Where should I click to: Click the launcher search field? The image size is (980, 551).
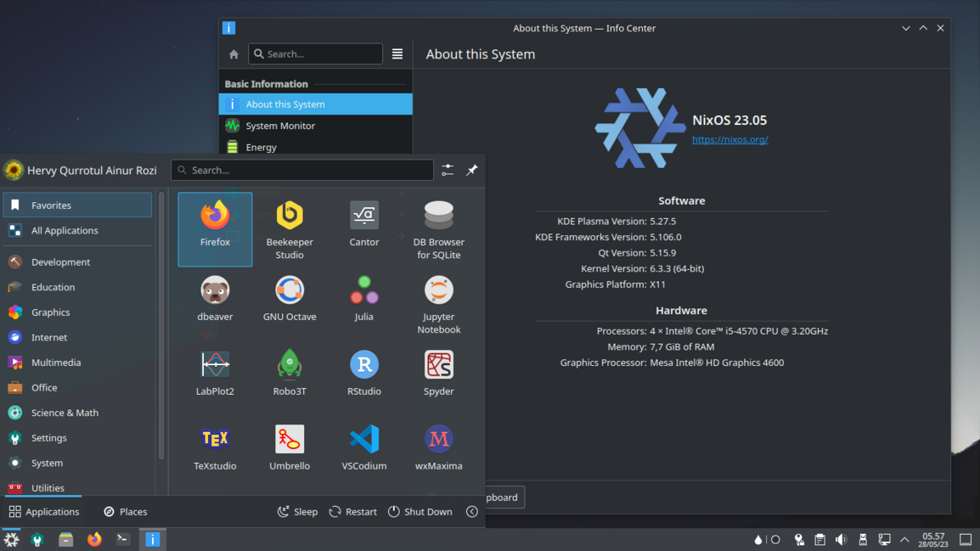[302, 170]
